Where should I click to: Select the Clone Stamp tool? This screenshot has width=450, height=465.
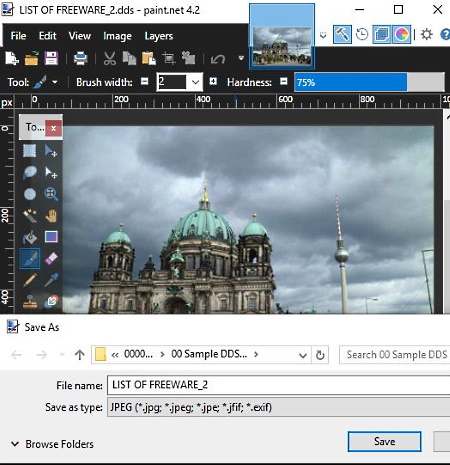point(30,301)
